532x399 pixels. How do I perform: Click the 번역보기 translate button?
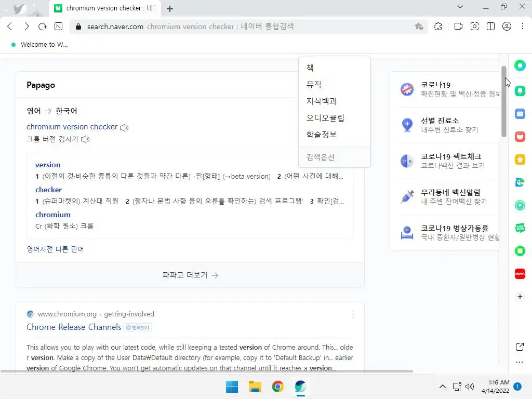tap(138, 327)
